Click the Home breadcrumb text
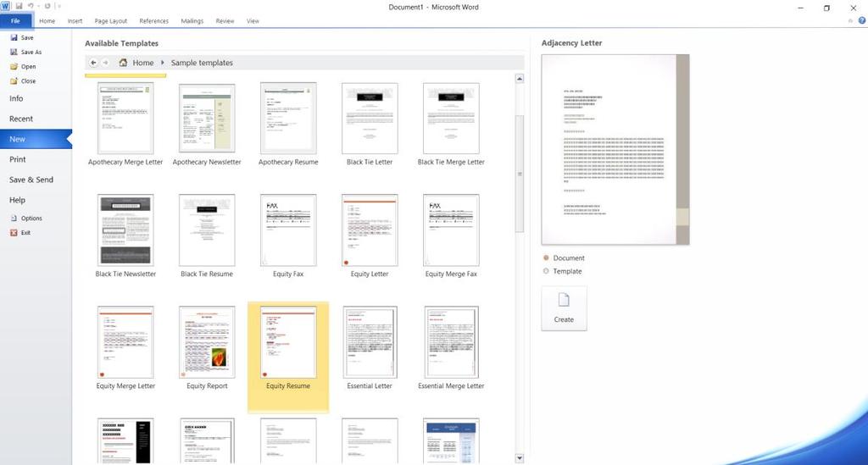The width and height of the screenshot is (868, 465). [x=142, y=63]
